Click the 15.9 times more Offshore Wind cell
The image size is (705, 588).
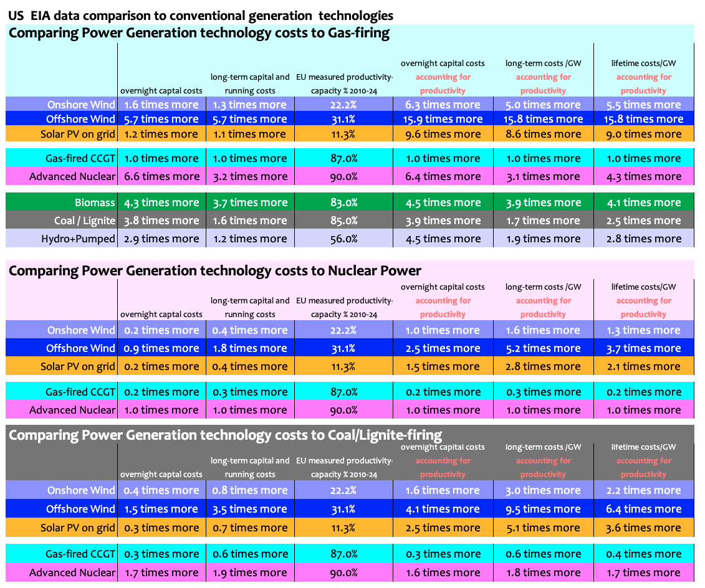tap(443, 119)
